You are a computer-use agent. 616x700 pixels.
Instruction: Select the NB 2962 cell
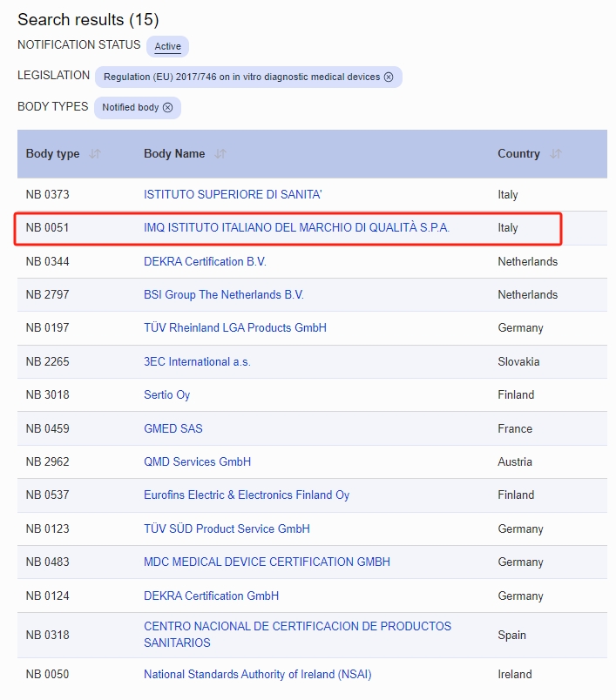[47, 461]
